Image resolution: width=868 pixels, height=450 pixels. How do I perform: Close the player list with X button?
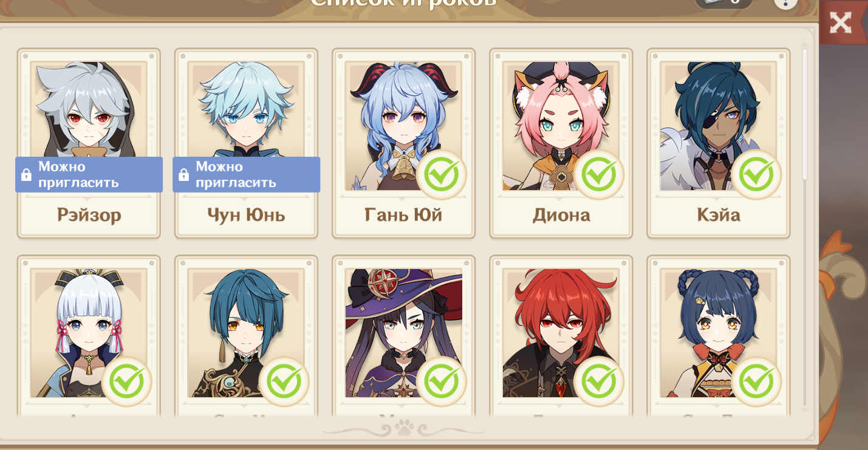click(x=841, y=23)
